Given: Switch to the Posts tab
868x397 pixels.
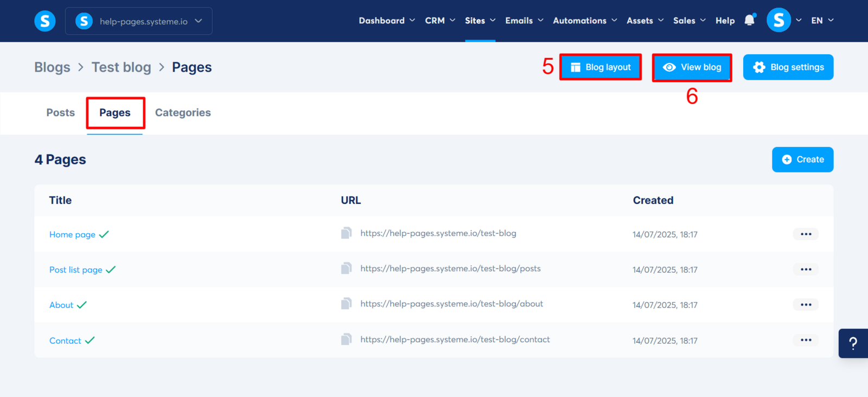Looking at the screenshot, I should click(x=60, y=112).
